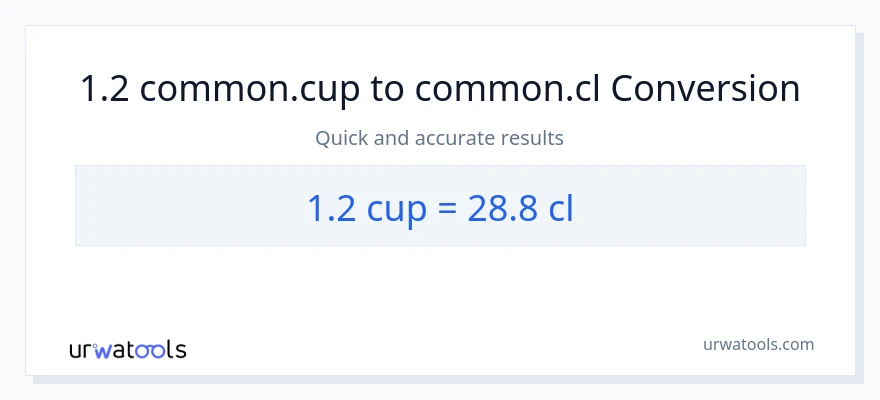Click the '1.2 cup' value in the result
Screen dimensions: 880x400
(367, 207)
